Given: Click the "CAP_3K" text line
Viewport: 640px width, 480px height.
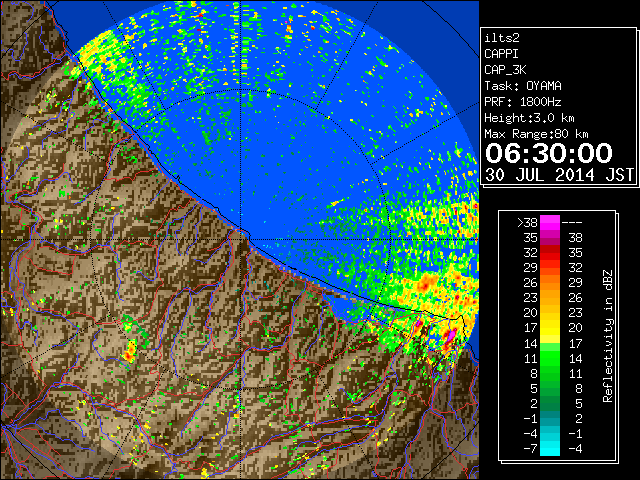Looking at the screenshot, I should tap(505, 70).
